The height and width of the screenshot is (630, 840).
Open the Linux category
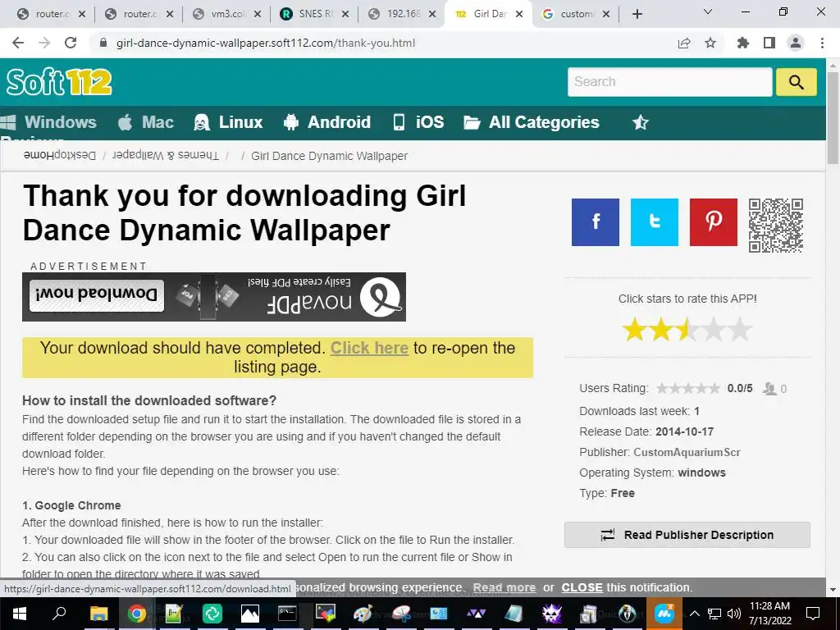click(228, 122)
